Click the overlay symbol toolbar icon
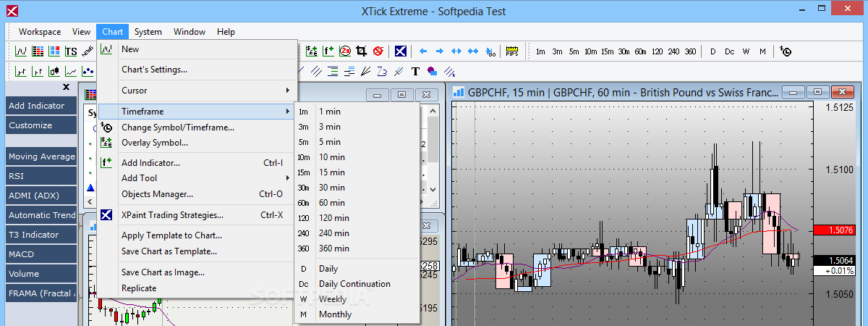Image resolution: width=868 pixels, height=326 pixels. 312,51
